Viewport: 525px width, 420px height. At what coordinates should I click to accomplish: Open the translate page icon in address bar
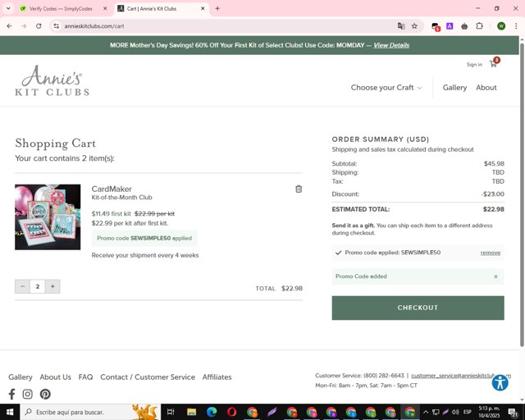401,26
